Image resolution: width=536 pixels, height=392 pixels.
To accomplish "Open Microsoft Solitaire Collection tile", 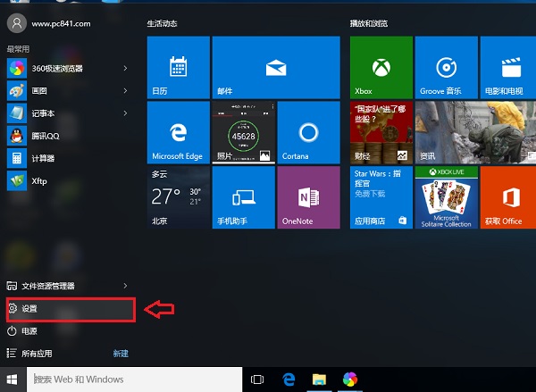I will 447,197.
